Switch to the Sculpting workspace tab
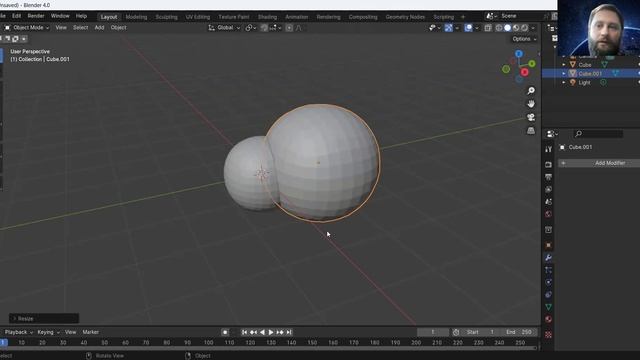640x360 pixels. tap(167, 17)
